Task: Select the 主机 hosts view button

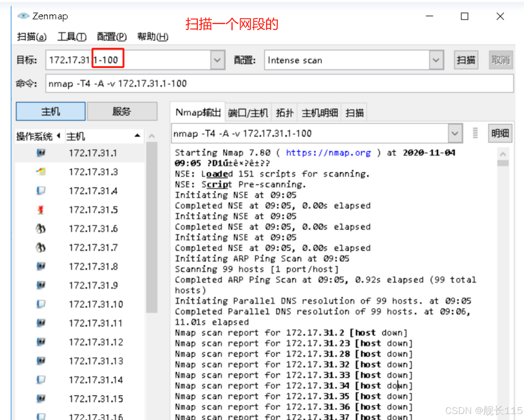Action: (x=51, y=111)
